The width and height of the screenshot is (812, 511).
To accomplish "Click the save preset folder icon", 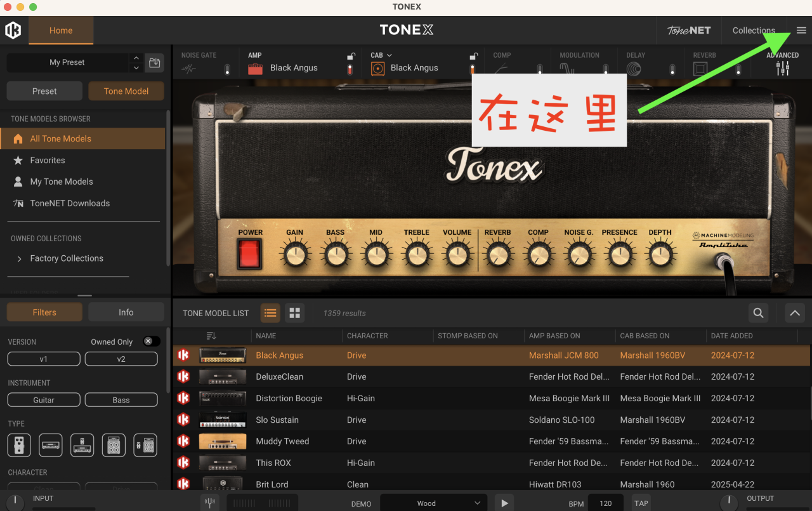I will 154,62.
